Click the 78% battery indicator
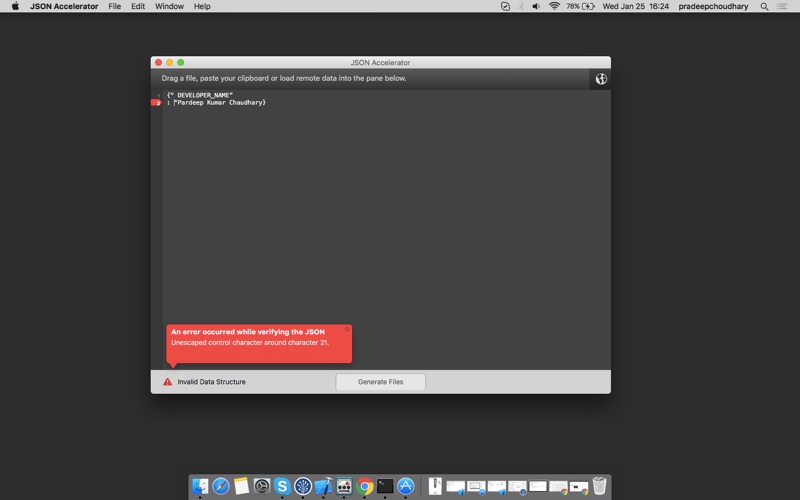The height and width of the screenshot is (500, 800). click(x=580, y=6)
